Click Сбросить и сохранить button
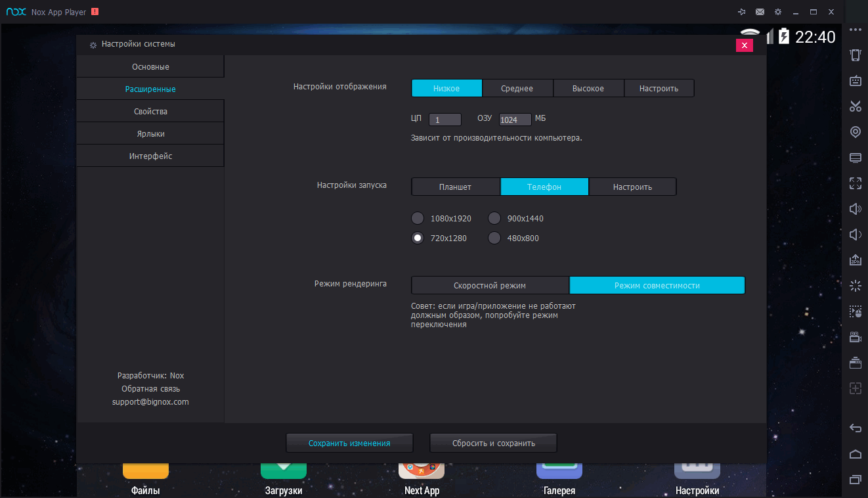 pos(494,443)
